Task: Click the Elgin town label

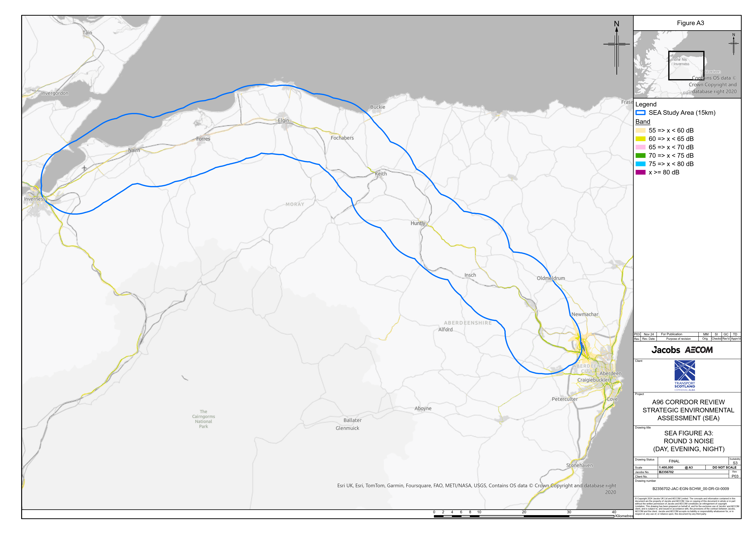Action: coord(283,120)
